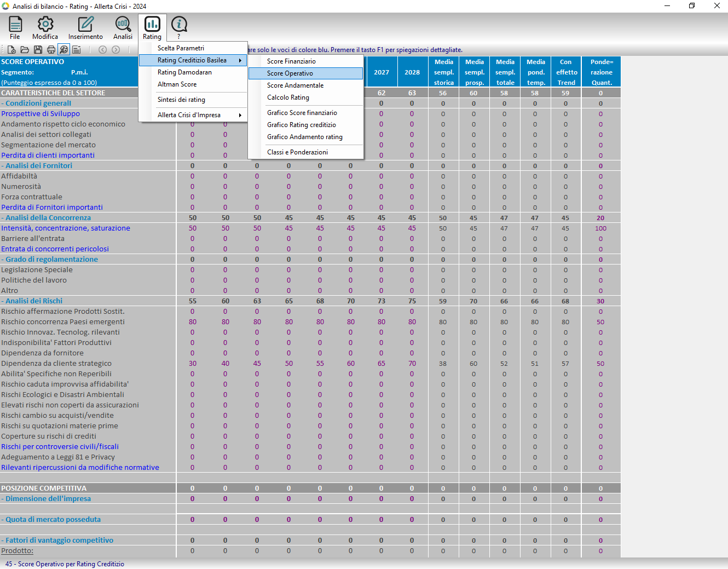The width and height of the screenshot is (728, 569).
Task: Click Dimensione dell'impresa section header
Action: coord(46,499)
